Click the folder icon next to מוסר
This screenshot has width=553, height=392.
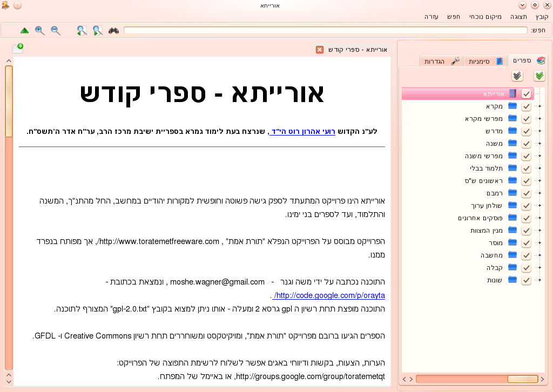coord(512,242)
